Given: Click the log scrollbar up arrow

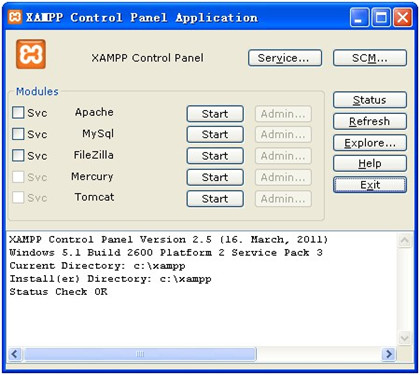Looking at the screenshot, I should click(x=404, y=240).
